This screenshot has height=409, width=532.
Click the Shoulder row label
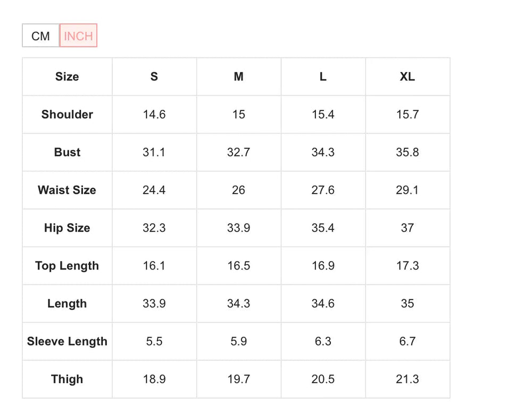[x=66, y=114]
